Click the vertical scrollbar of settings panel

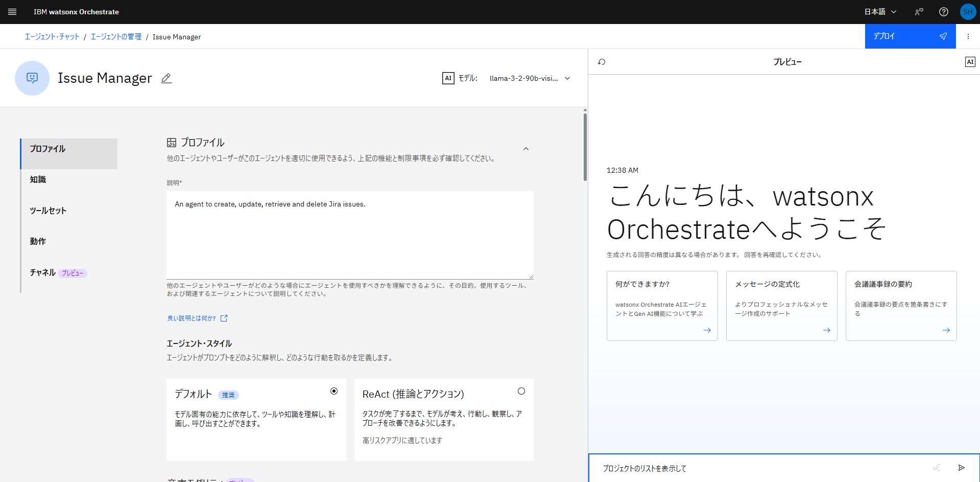[x=585, y=147]
